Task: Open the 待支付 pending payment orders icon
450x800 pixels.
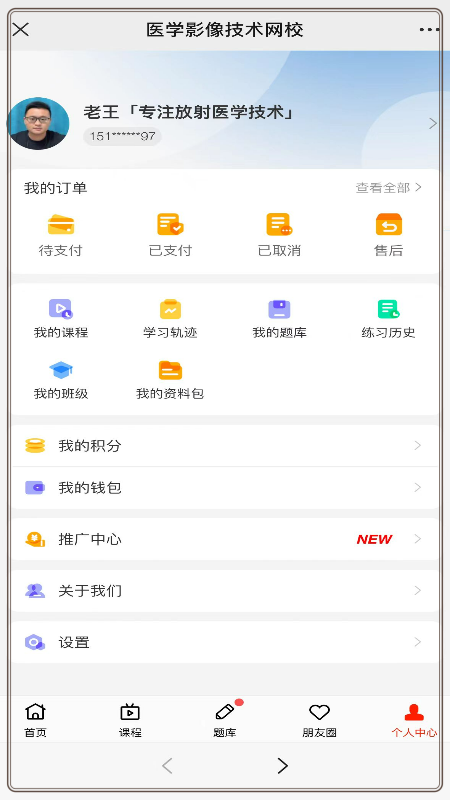Action: (61, 224)
